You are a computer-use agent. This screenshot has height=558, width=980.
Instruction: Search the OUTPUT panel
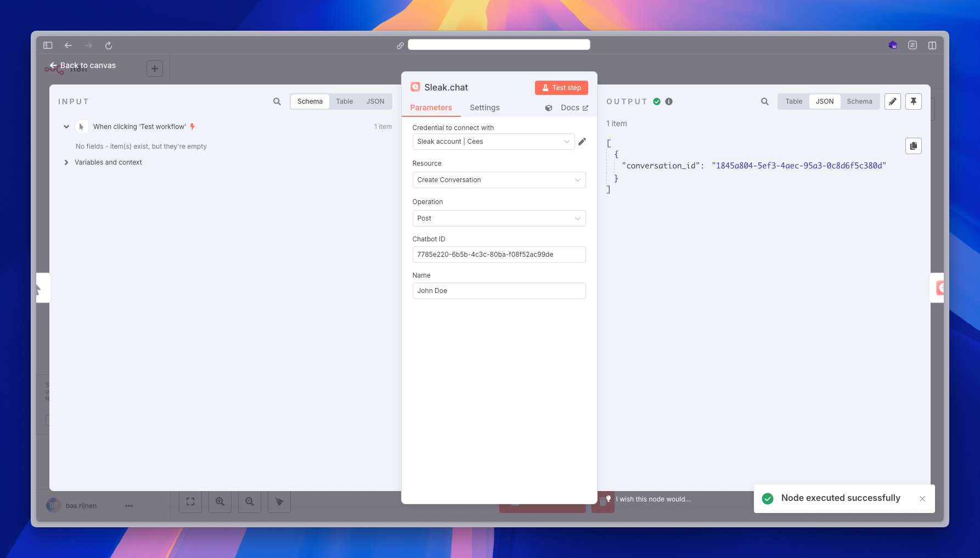coord(765,102)
